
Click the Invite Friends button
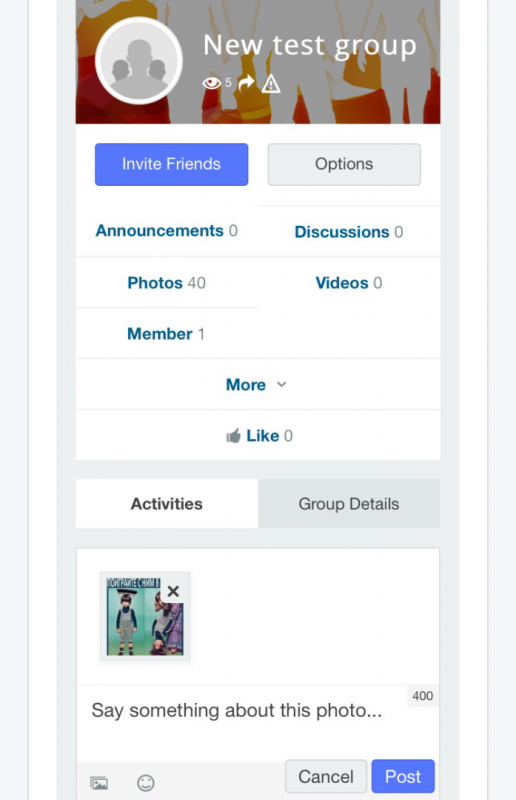[x=171, y=164]
